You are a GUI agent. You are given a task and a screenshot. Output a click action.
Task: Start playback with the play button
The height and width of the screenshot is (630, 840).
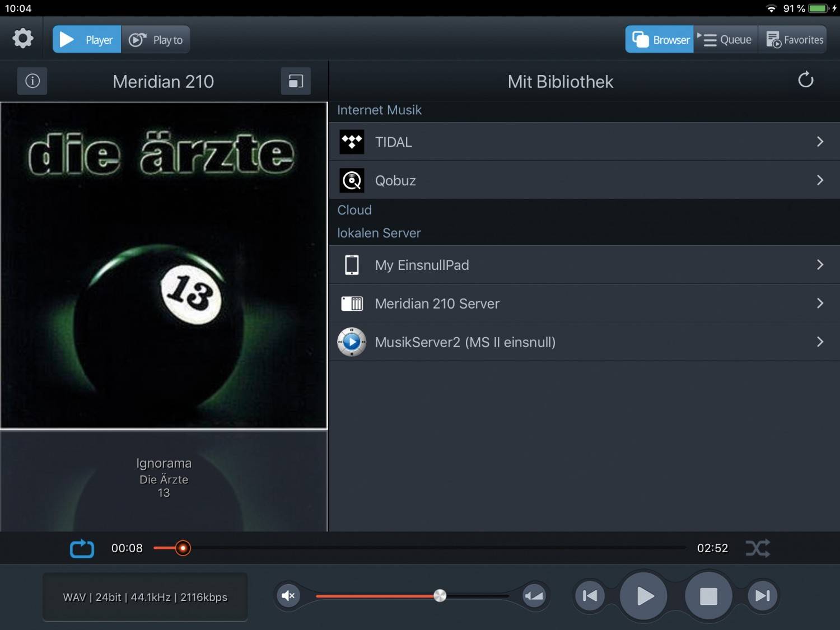pyautogui.click(x=644, y=596)
